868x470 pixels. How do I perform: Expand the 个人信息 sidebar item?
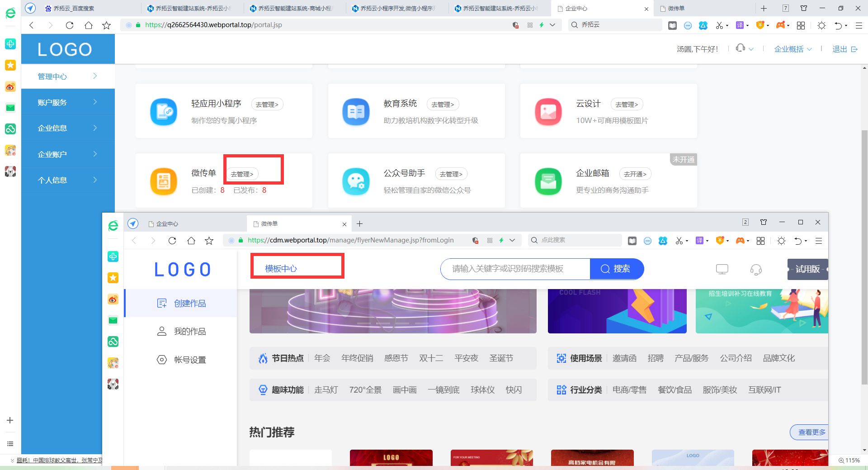coord(68,180)
